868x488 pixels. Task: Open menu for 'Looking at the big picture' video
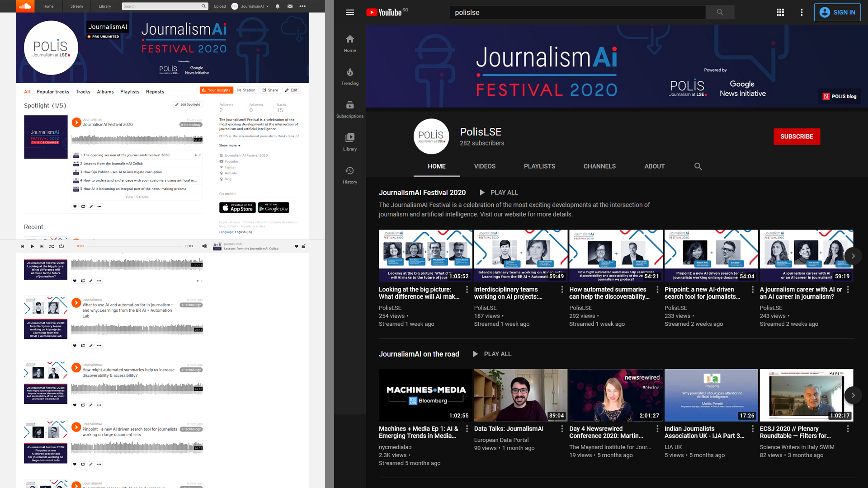[x=467, y=290]
